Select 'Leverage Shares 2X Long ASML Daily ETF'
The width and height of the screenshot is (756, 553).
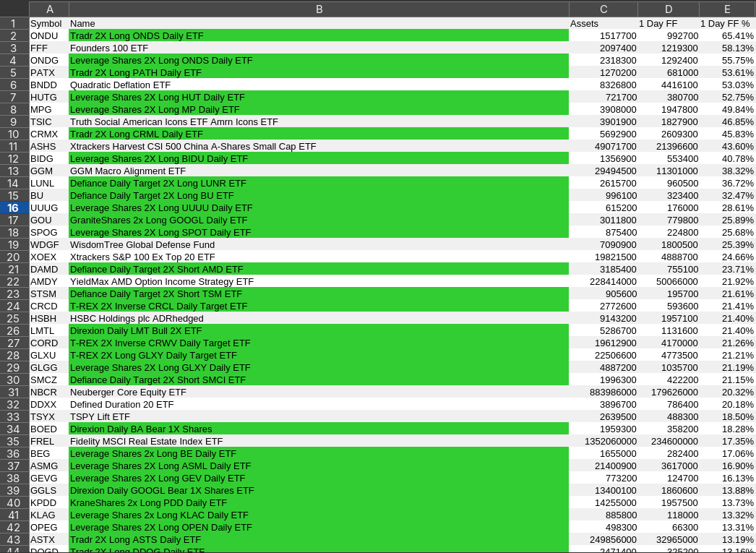(319, 466)
